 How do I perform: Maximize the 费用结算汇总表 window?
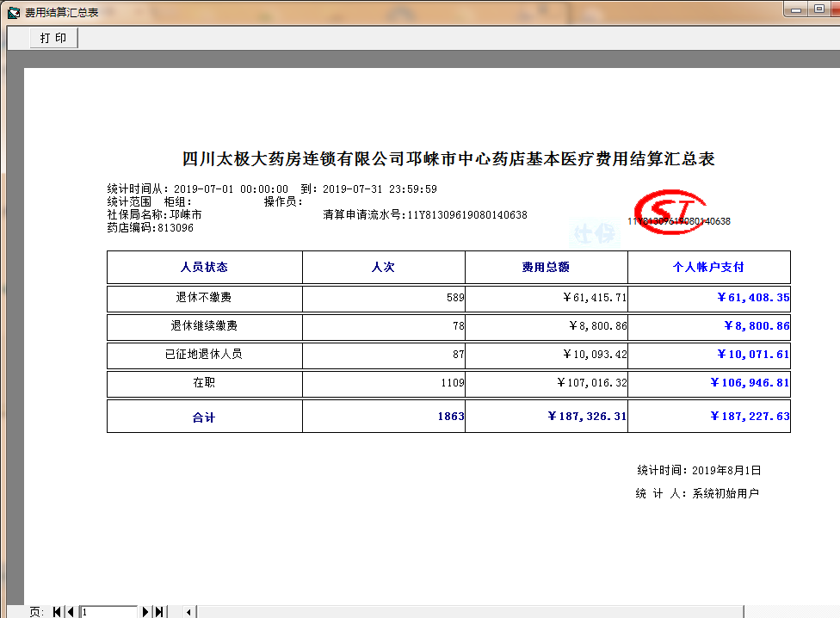coord(819,9)
